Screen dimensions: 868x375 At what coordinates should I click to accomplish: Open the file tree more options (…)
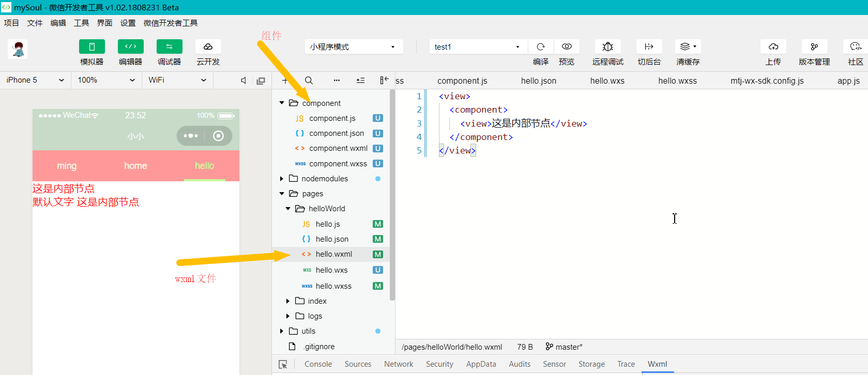pos(337,81)
